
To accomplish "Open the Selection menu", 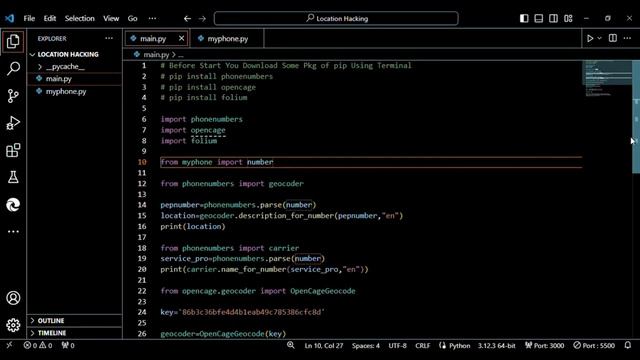I will click(80, 18).
